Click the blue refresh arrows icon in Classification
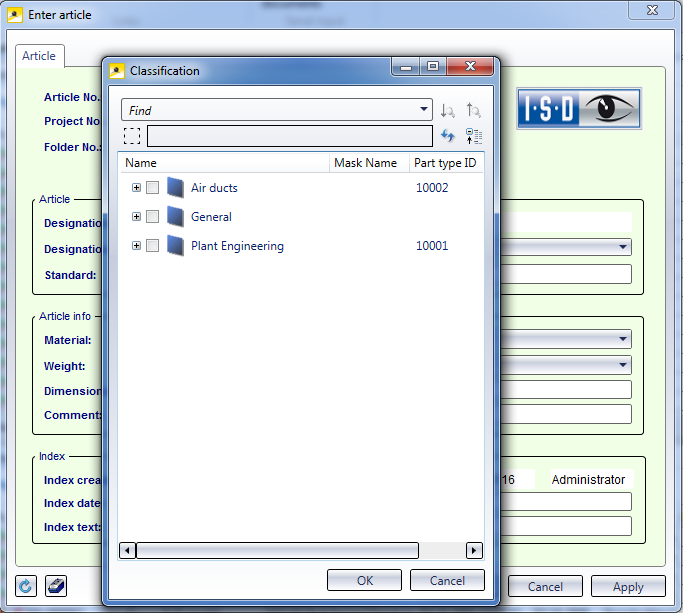683x613 pixels. (447, 136)
